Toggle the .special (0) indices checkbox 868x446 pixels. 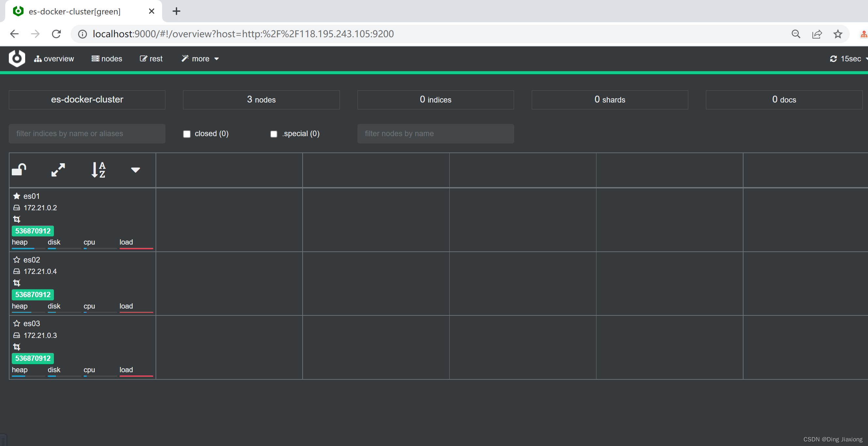click(274, 134)
